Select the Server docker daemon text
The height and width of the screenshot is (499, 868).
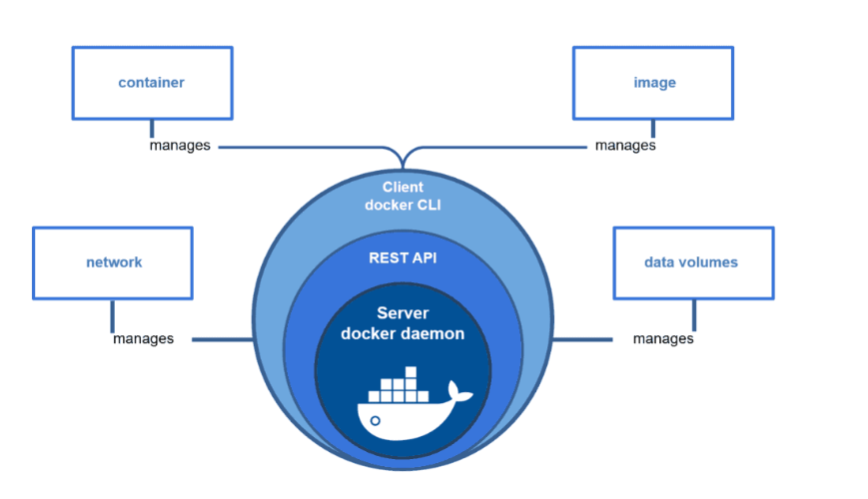pos(403,324)
